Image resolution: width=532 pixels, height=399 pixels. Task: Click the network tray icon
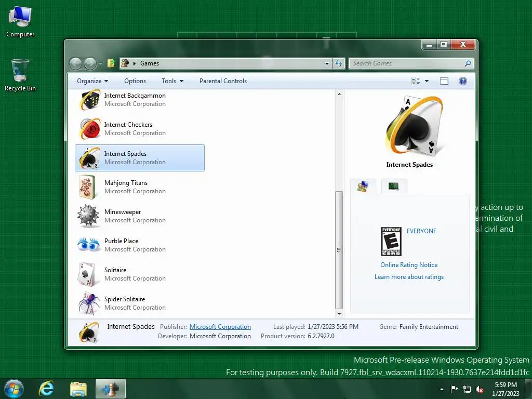pyautogui.click(x=467, y=389)
